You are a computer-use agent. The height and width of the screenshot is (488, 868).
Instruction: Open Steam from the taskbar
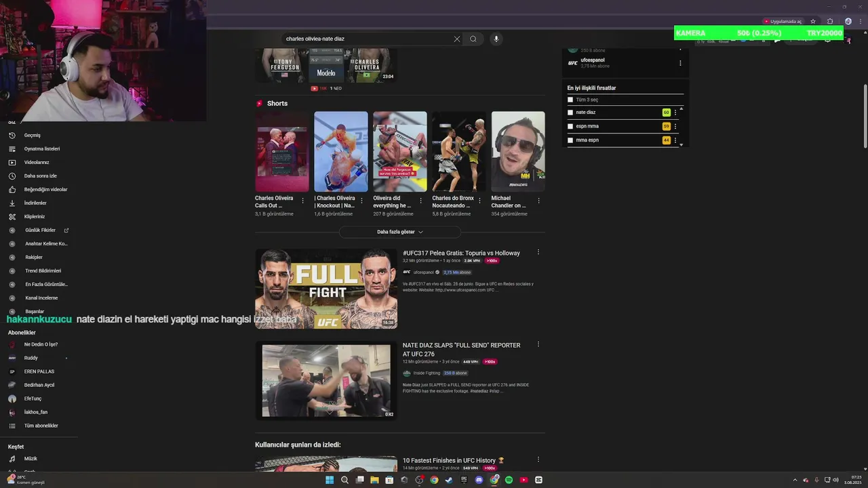click(449, 480)
